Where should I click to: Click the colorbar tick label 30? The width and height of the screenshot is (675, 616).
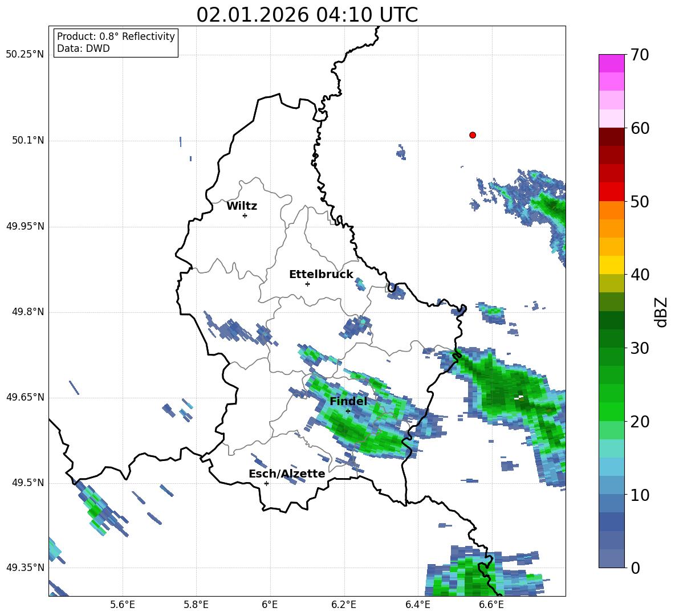[x=640, y=348]
